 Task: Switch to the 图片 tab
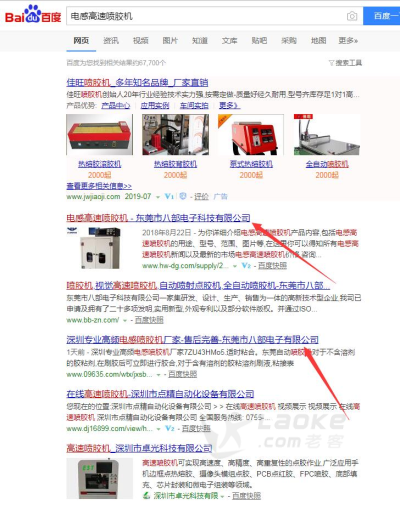(170, 41)
